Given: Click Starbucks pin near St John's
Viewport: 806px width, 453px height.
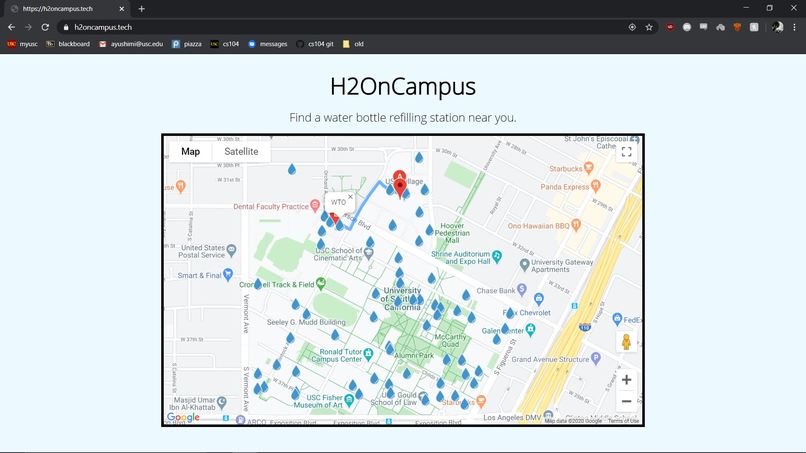Looking at the screenshot, I should (x=589, y=168).
